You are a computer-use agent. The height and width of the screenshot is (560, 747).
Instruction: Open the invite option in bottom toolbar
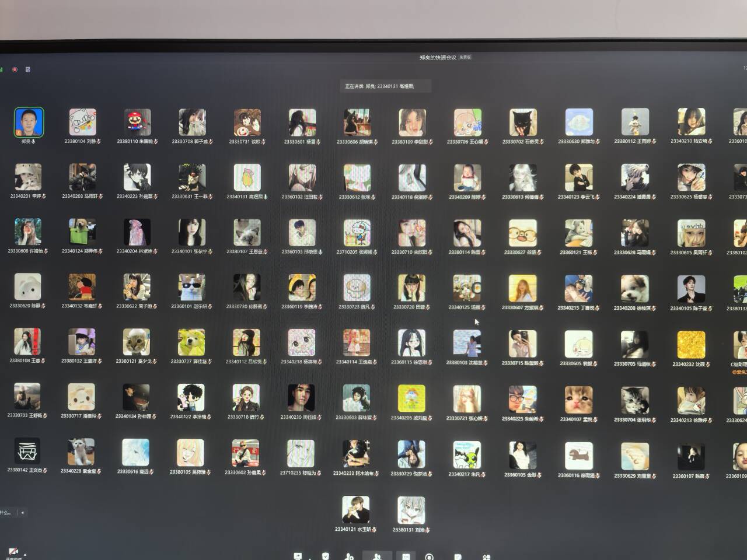tap(349, 556)
